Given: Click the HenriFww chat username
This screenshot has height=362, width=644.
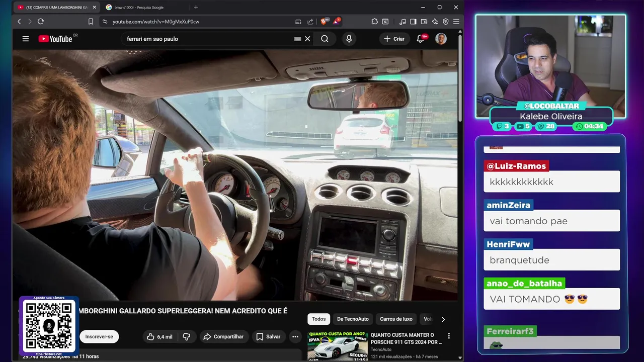Looking at the screenshot, I should point(508,244).
